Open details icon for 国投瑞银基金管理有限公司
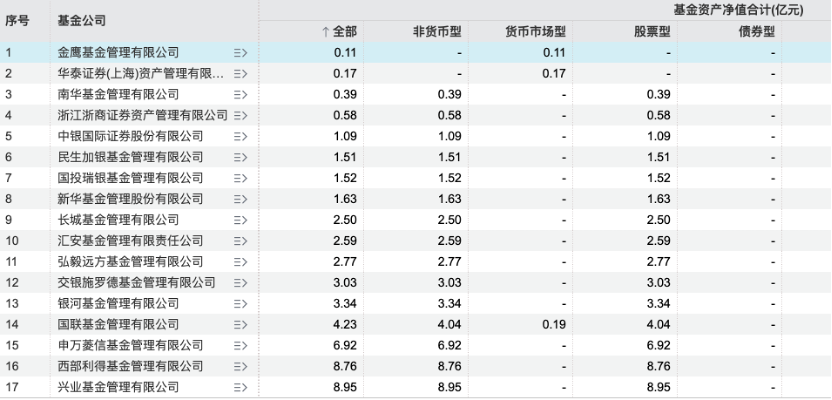Image resolution: width=832 pixels, height=400 pixels. pos(240,178)
